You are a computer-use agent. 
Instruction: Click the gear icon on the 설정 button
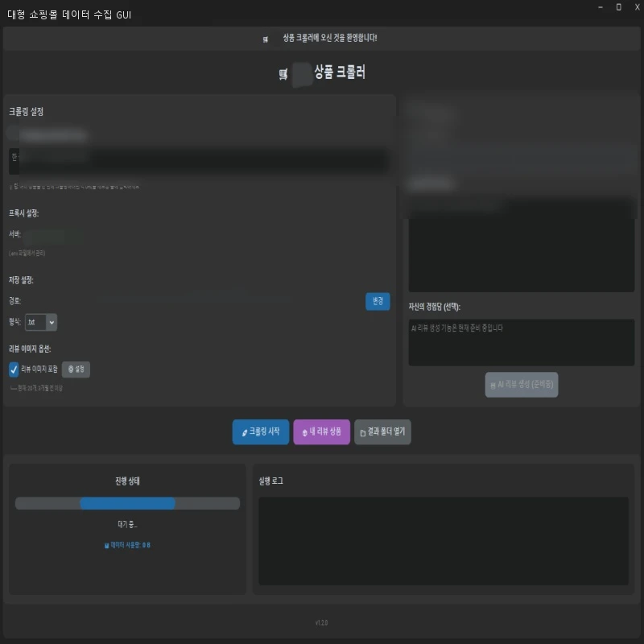click(x=71, y=369)
